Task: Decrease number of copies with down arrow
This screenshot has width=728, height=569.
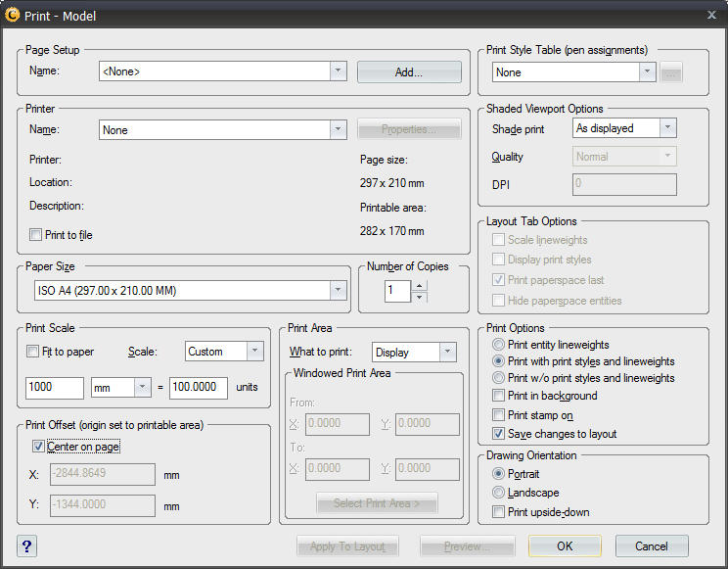Action: [419, 297]
